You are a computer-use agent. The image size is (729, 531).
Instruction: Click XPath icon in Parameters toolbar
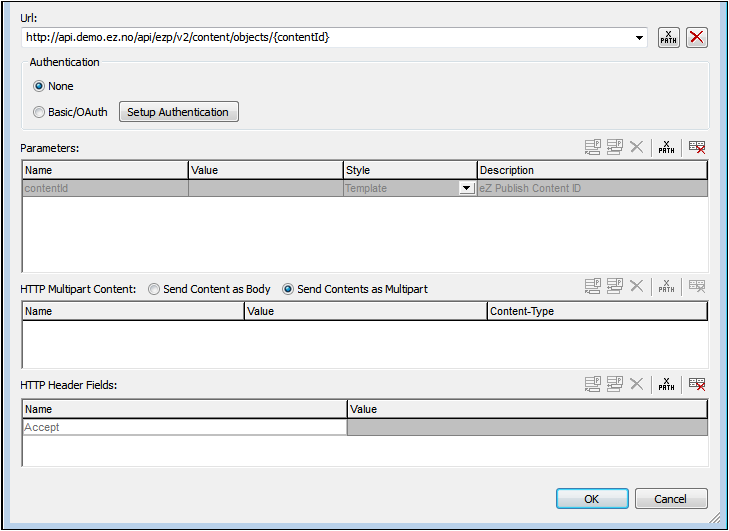[666, 147]
